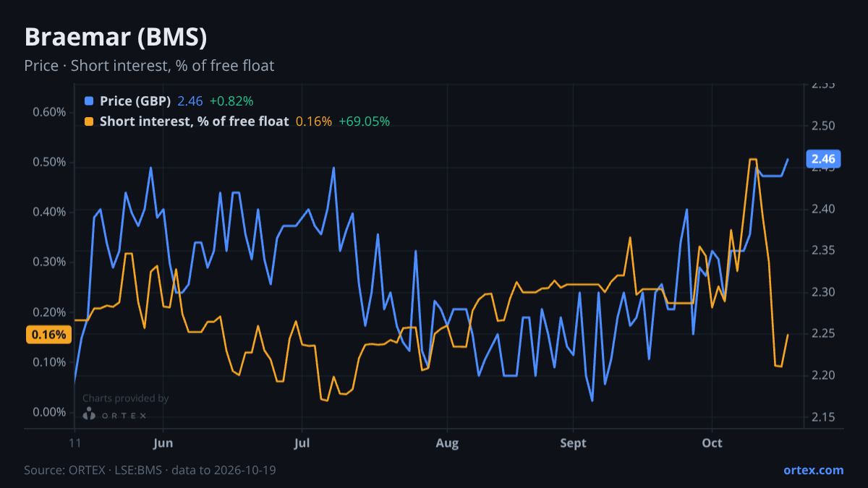Image resolution: width=868 pixels, height=488 pixels.
Task: Select 'Short interest, % of free float' legend label
Action: tap(195, 121)
